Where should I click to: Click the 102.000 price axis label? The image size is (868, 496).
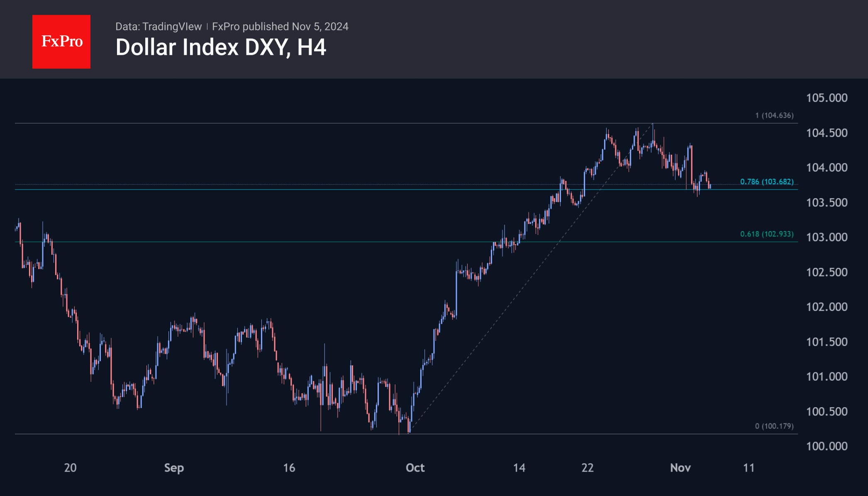[x=827, y=307]
